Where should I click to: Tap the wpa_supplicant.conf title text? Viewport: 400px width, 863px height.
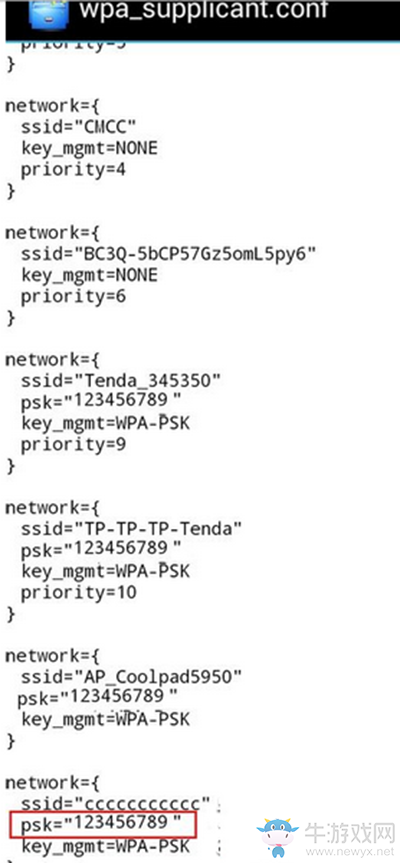(203, 11)
